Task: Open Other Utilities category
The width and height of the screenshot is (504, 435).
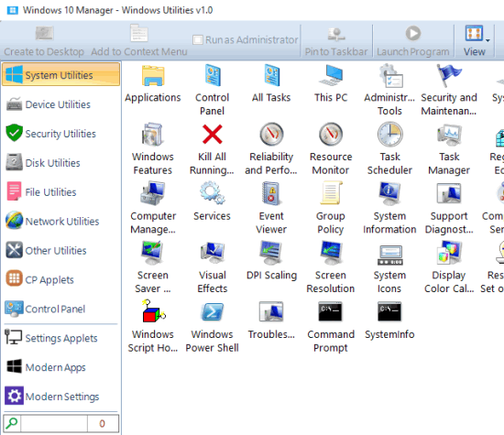Action: (x=60, y=250)
